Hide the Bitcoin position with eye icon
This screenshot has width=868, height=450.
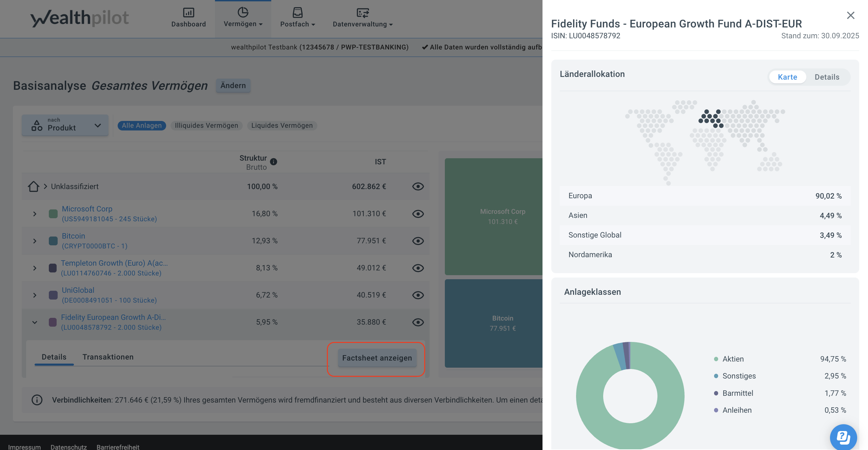pos(418,241)
